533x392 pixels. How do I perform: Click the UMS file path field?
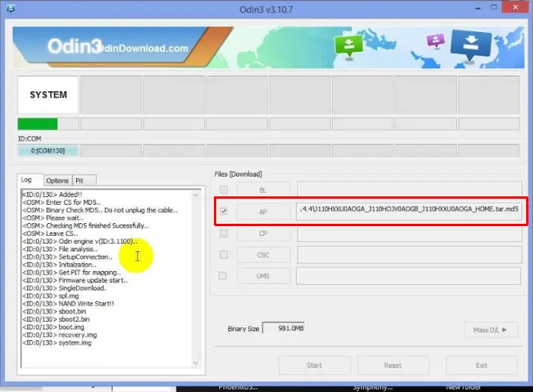pyautogui.click(x=408, y=276)
